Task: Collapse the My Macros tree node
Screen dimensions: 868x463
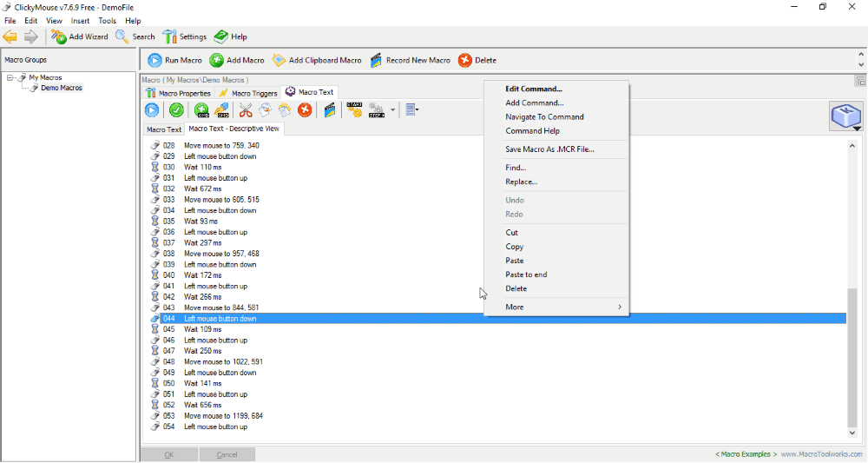Action: click(x=10, y=77)
